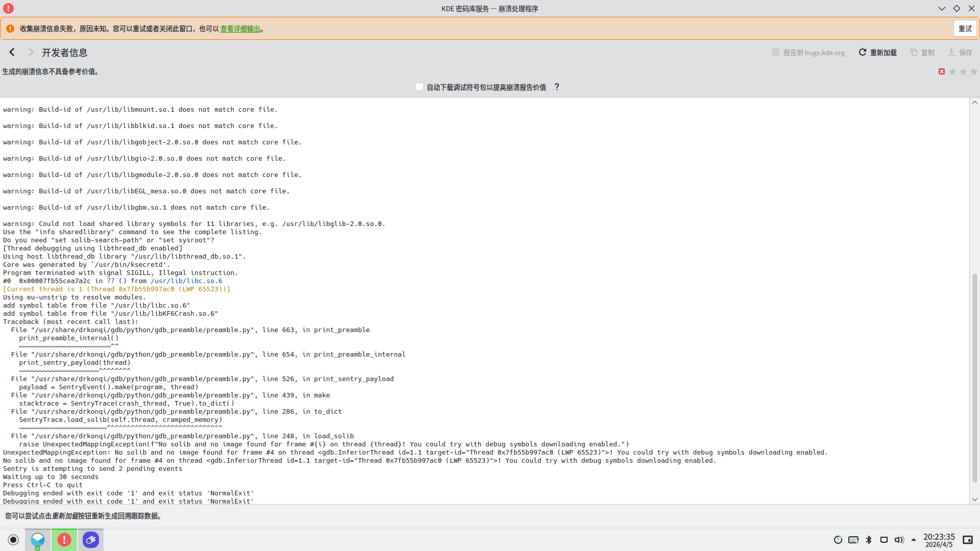Click the red X rating indicator
980x551 pixels.
pos(942,71)
